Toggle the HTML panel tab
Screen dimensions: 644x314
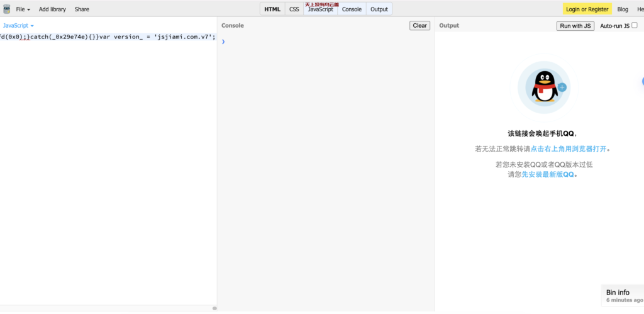(272, 9)
